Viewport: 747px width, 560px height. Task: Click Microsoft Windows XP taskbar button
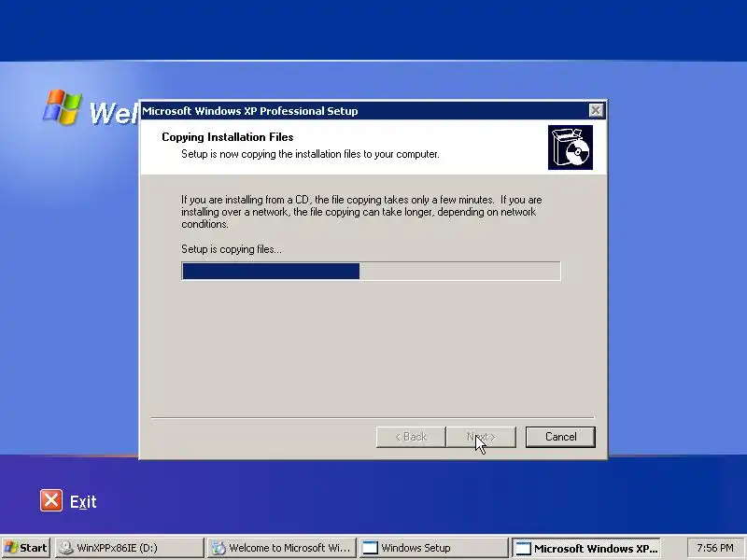(586, 548)
